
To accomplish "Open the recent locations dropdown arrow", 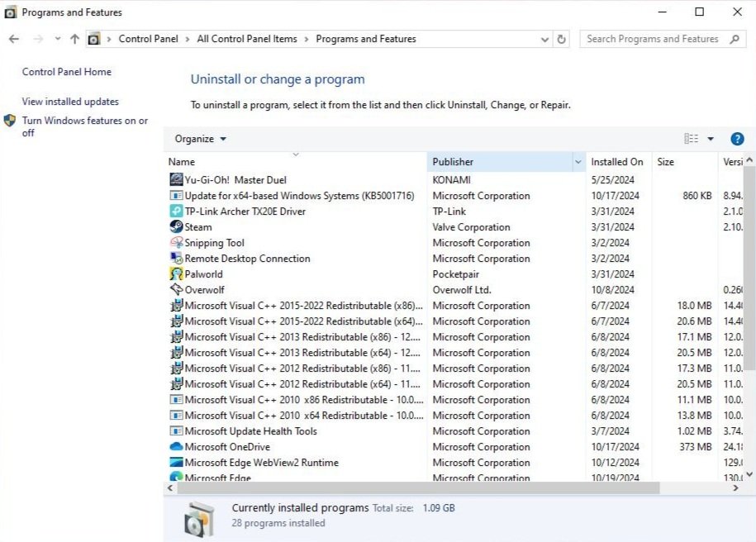I will click(57, 39).
